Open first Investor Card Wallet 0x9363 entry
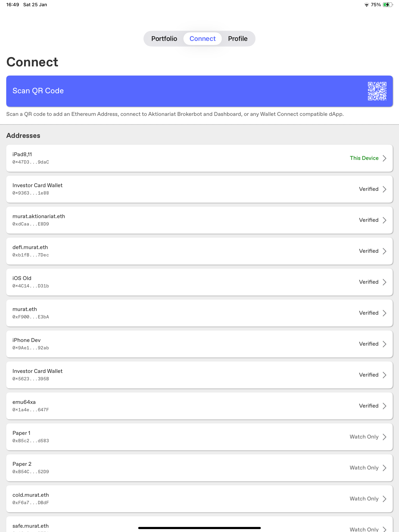This screenshot has width=399, height=532. pyautogui.click(x=199, y=189)
